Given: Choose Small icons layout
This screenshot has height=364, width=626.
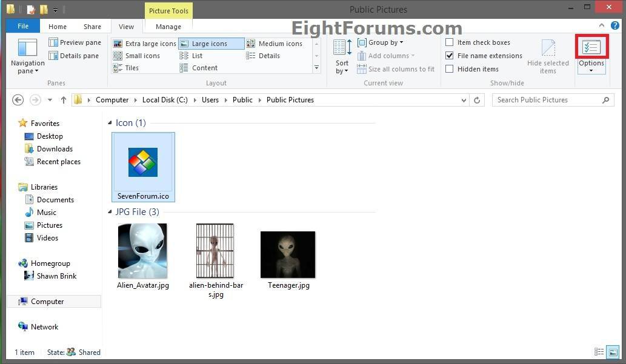Looking at the screenshot, I should [x=136, y=56].
